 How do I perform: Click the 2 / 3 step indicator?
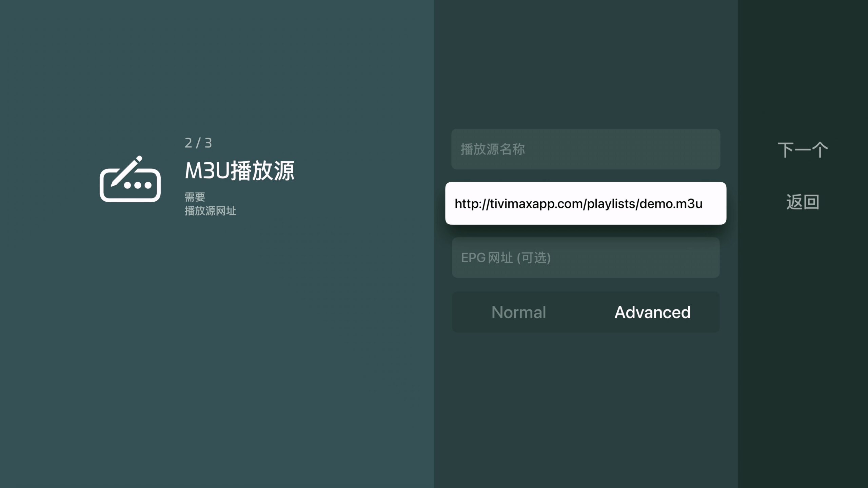pos(198,143)
